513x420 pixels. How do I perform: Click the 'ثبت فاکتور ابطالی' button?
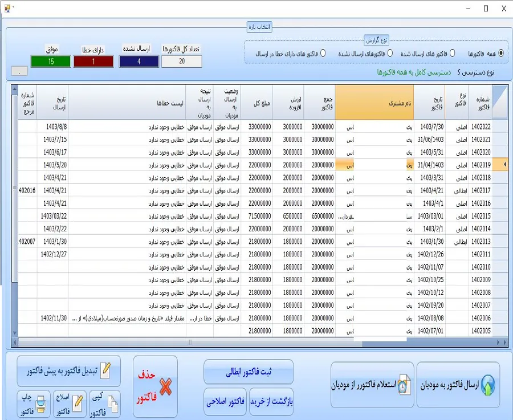pyautogui.click(x=248, y=372)
